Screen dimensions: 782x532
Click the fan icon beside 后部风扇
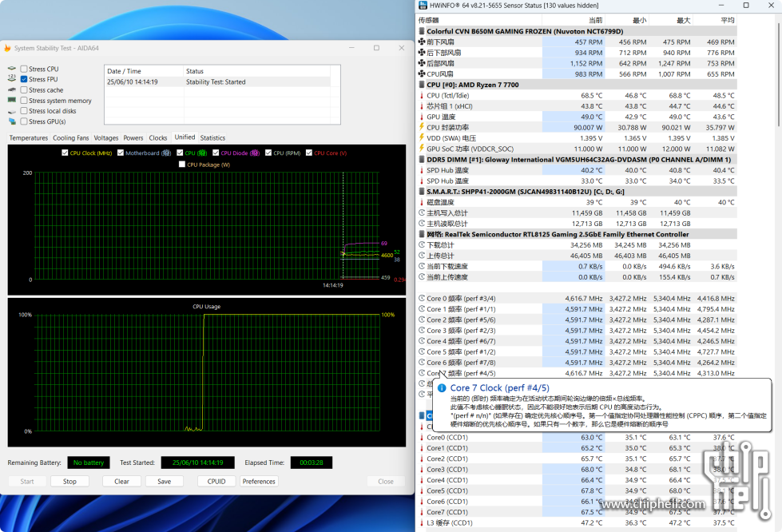point(422,63)
